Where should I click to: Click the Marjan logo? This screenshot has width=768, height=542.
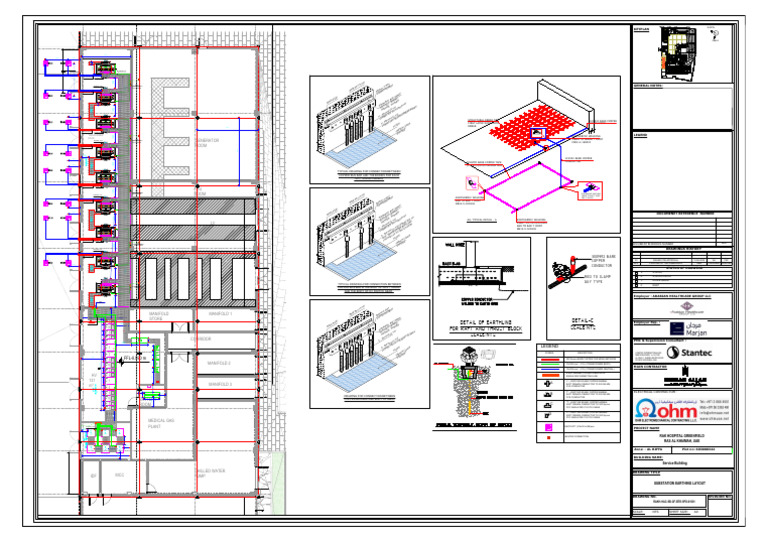click(688, 329)
